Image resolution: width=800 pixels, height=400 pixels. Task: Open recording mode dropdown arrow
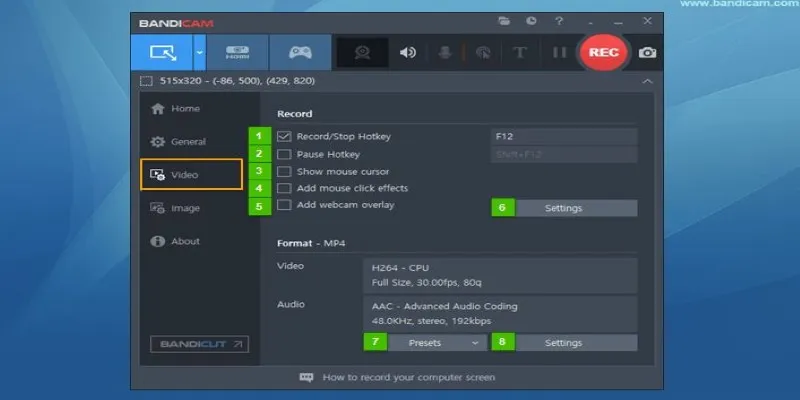[x=199, y=53]
